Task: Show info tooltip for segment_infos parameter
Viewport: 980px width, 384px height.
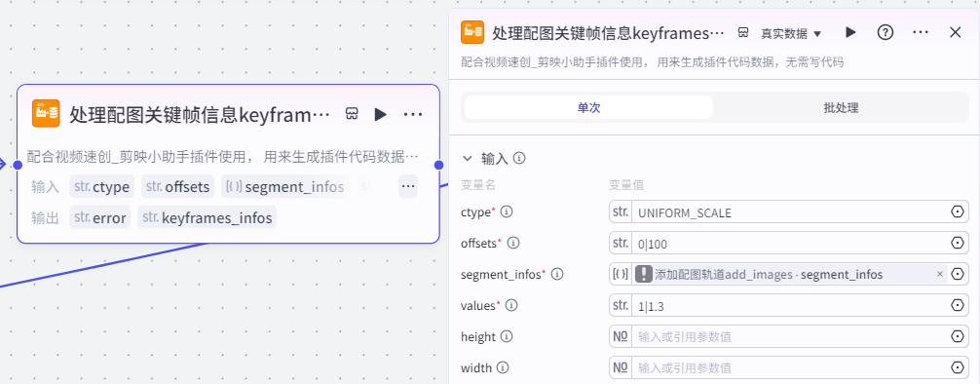Action: coord(557,274)
